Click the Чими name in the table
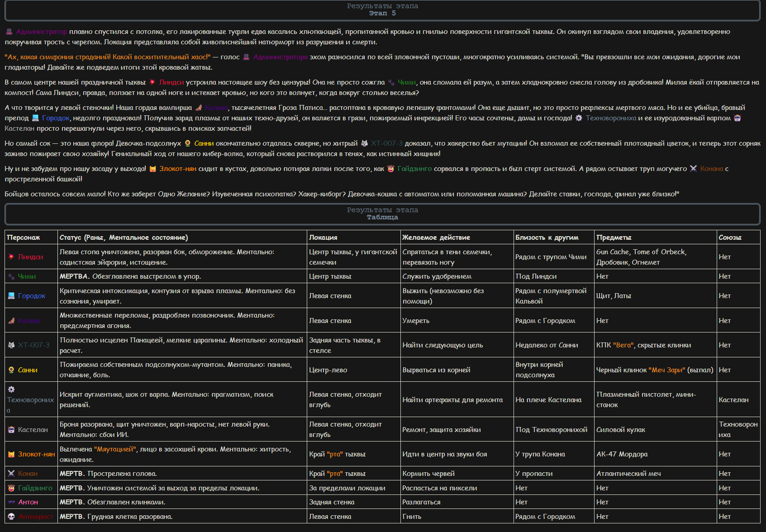766x532 pixels. (27, 276)
